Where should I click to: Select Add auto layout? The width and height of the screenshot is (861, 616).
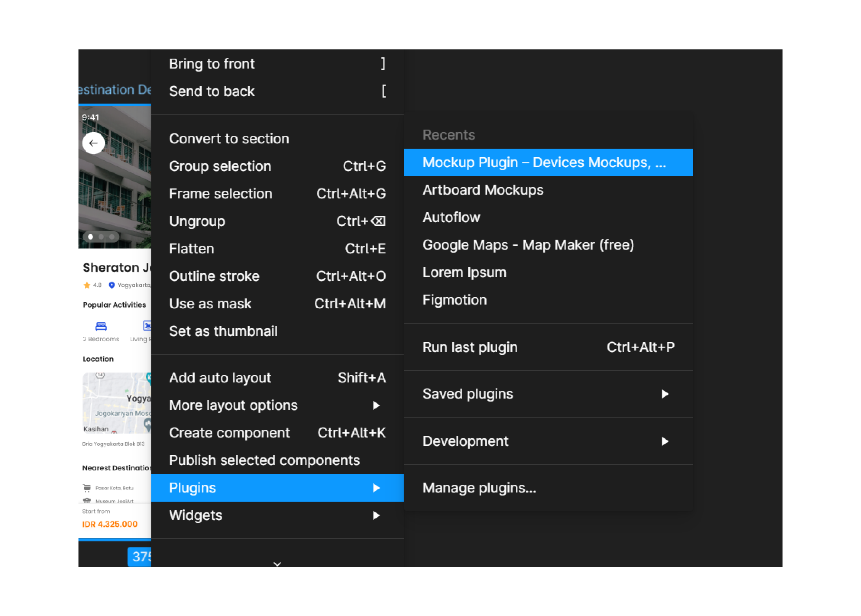pyautogui.click(x=277, y=378)
